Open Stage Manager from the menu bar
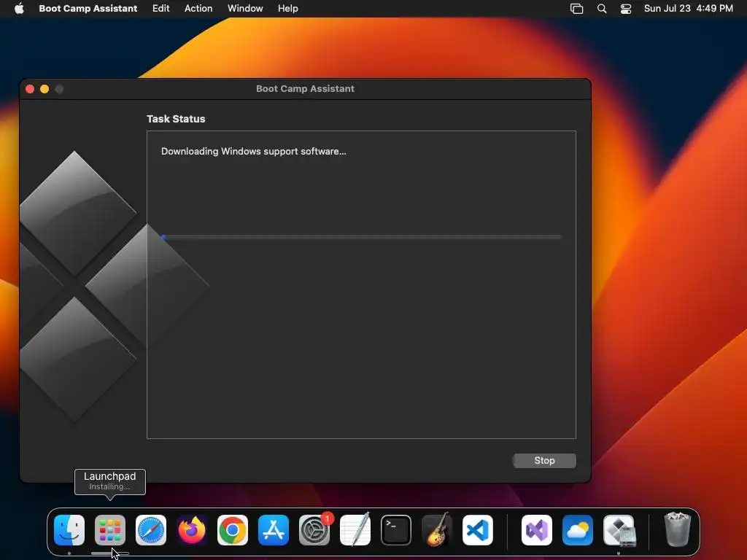This screenshot has width=747, height=560. coord(576,9)
